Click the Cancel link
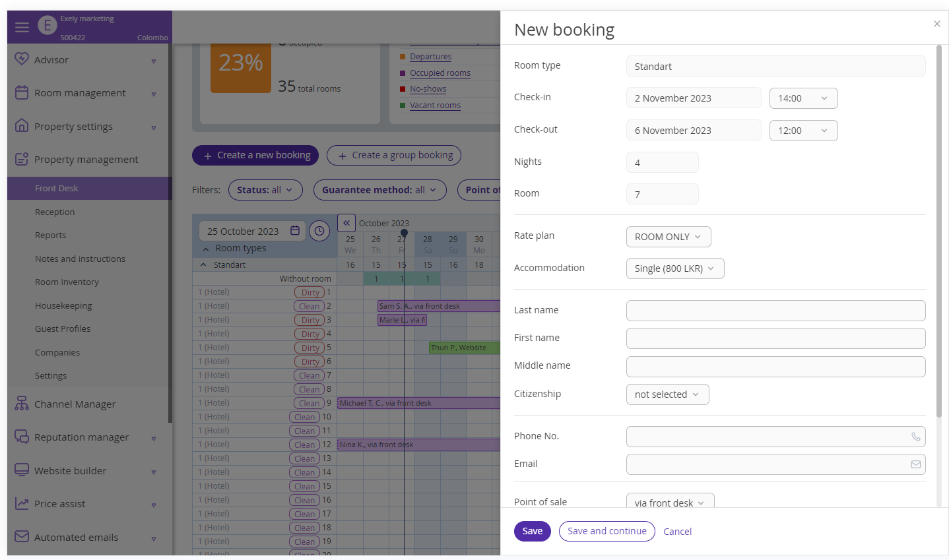 coord(677,532)
